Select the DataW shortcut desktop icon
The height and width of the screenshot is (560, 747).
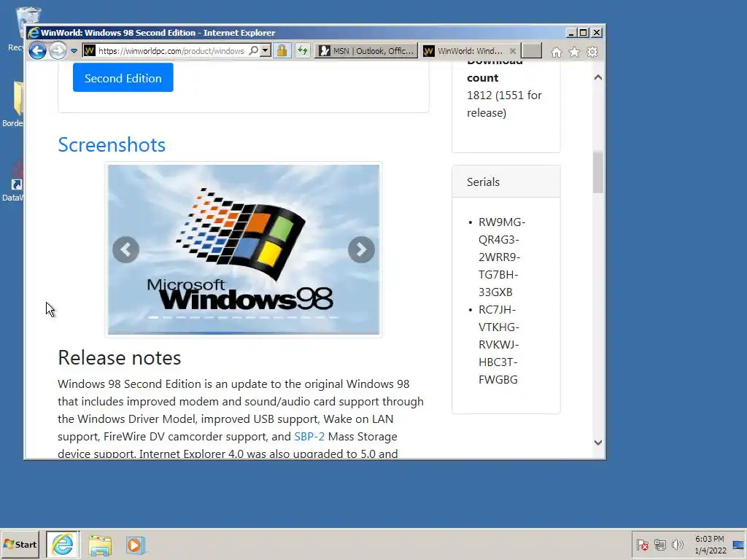coord(13,181)
